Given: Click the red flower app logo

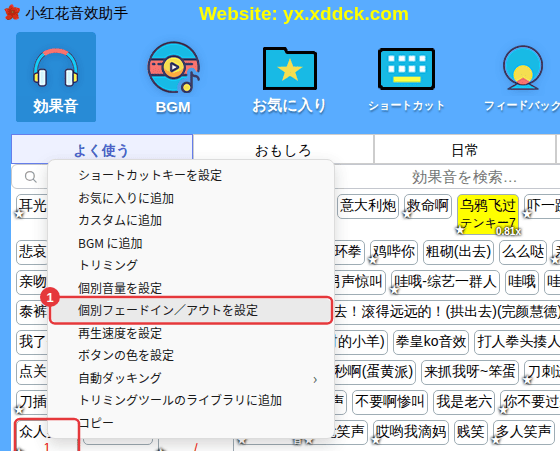Looking at the screenshot, I should pyautogui.click(x=12, y=12).
